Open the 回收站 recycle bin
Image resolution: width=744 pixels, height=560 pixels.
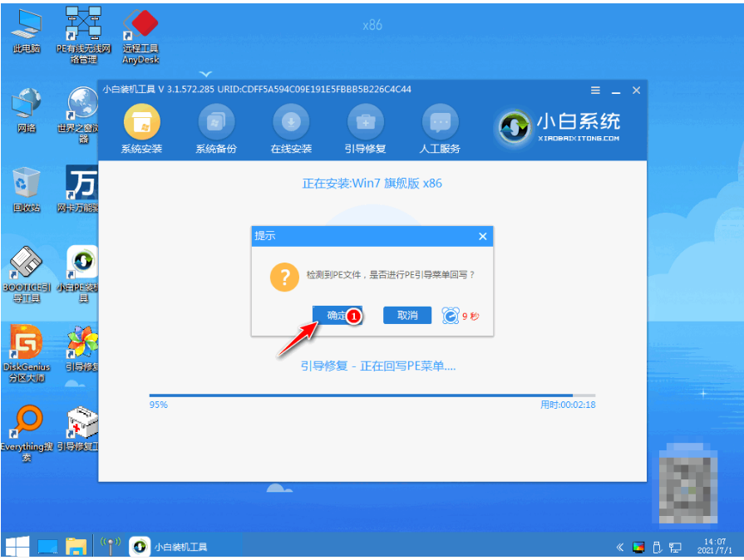pyautogui.click(x=27, y=183)
